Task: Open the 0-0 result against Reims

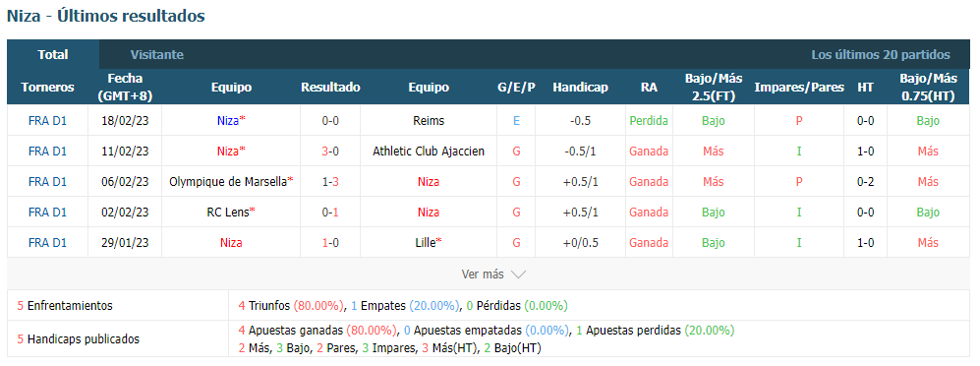Action: 330,121
